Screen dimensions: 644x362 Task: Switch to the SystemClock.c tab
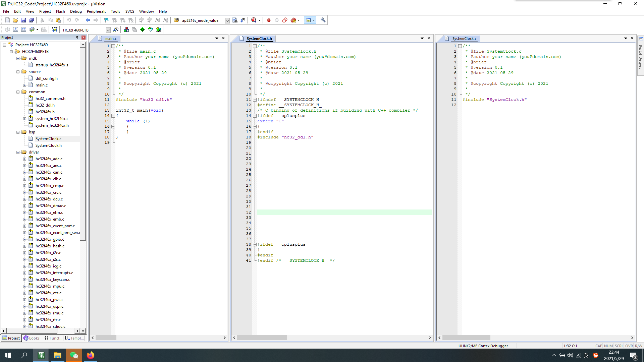464,39
